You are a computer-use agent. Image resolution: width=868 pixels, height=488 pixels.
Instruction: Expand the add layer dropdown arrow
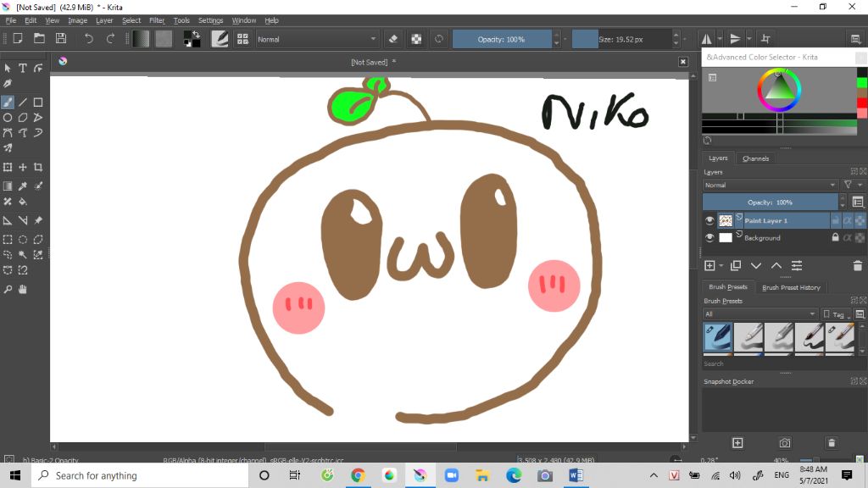721,266
